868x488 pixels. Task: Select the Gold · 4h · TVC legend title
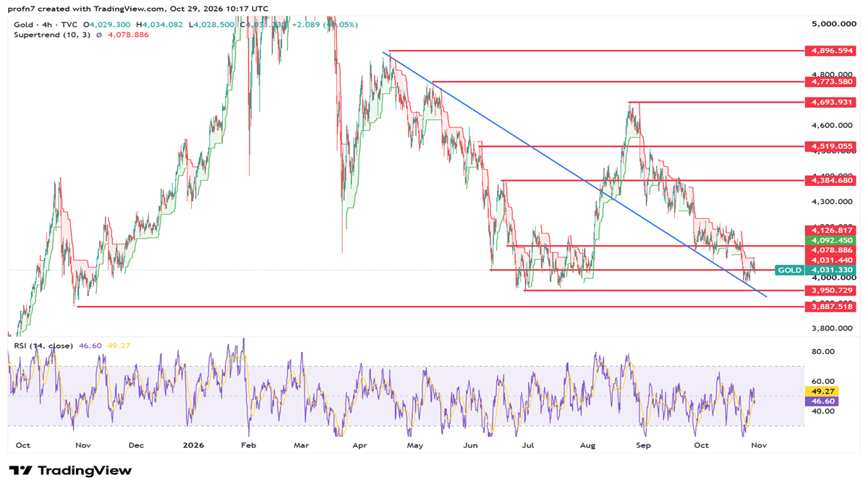coord(45,25)
